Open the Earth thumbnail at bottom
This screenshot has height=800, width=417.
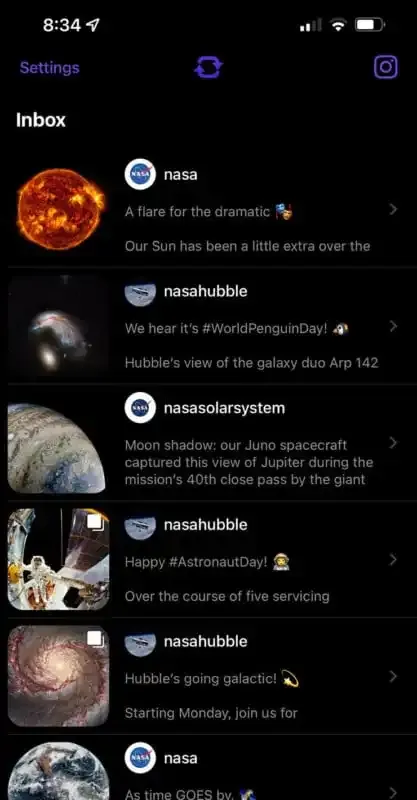[58, 771]
